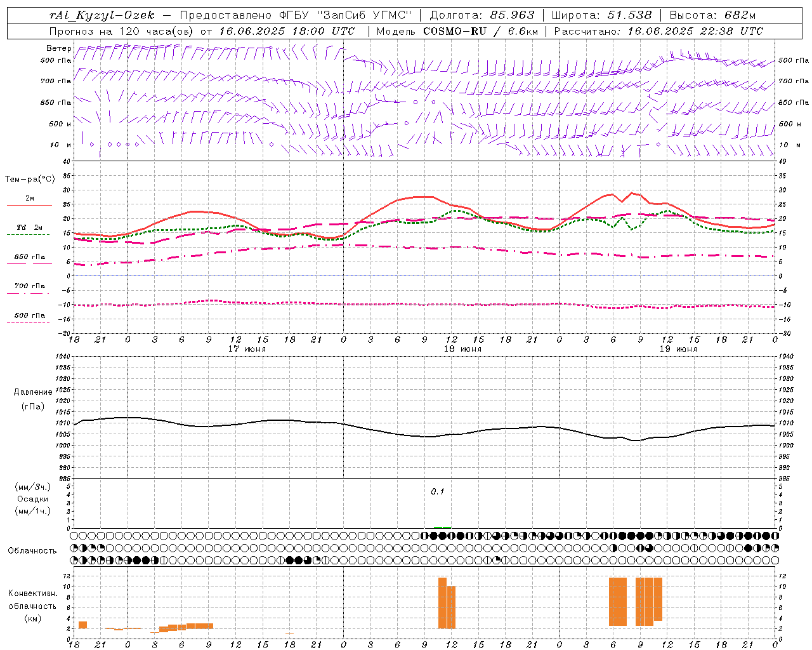812x650 pixels.
Task: Click the 17 июня date label
Action: tap(247, 348)
